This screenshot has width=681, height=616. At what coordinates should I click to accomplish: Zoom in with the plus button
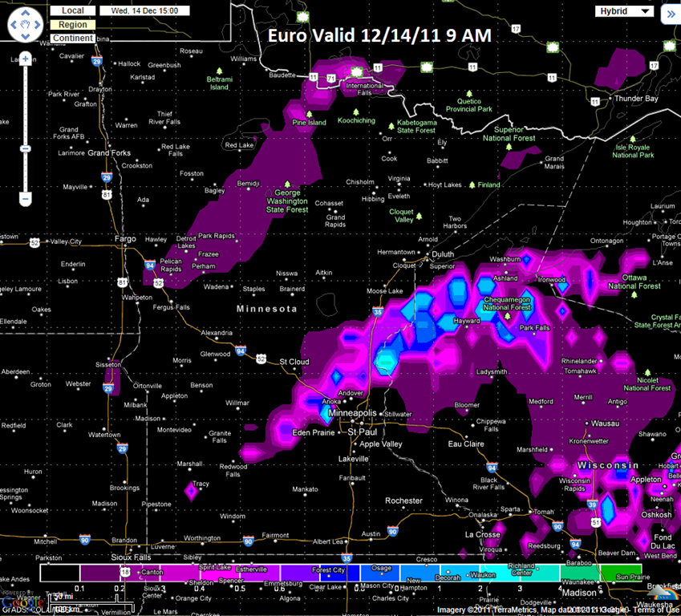[25, 59]
